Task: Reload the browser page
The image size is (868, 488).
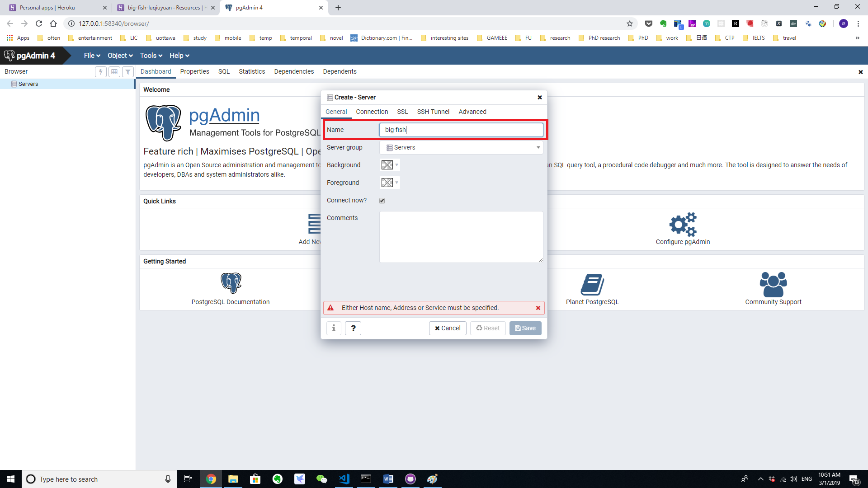Action: pyautogui.click(x=39, y=23)
